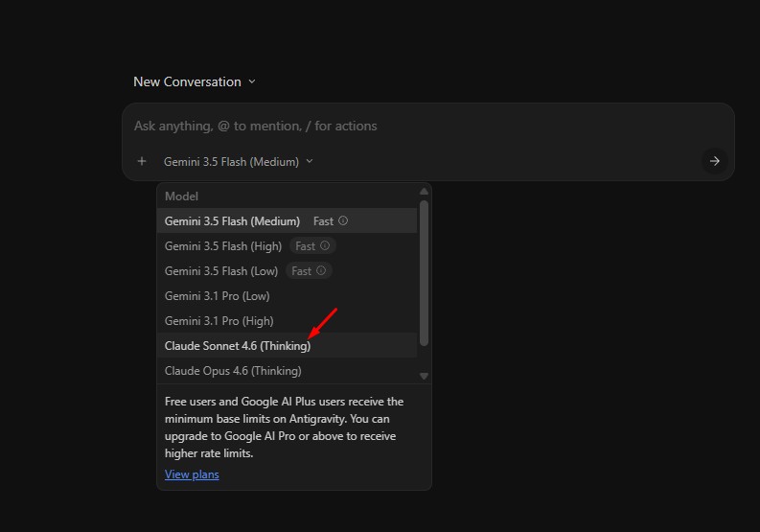Viewport: 760px width, 532px height.
Task: Open info icon beside Gemini 3.5 Flash (High)
Action: (325, 246)
